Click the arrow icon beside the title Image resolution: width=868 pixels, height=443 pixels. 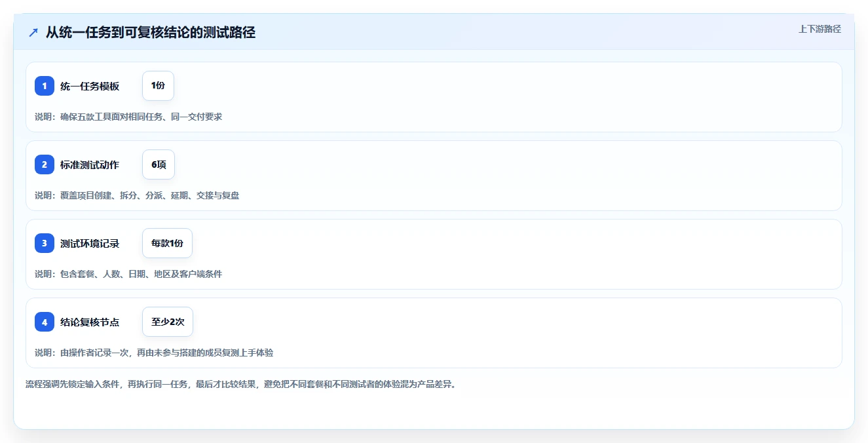click(x=33, y=32)
